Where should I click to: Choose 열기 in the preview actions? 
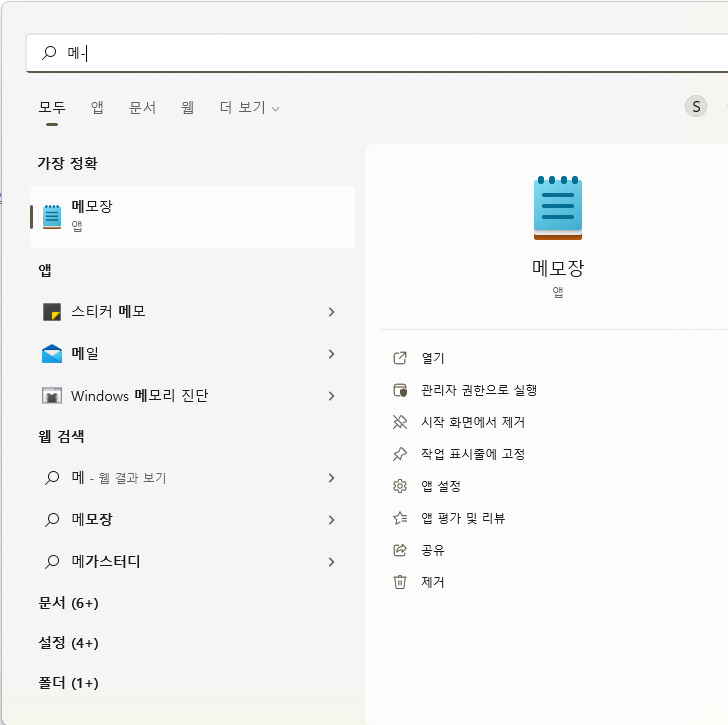coord(433,358)
